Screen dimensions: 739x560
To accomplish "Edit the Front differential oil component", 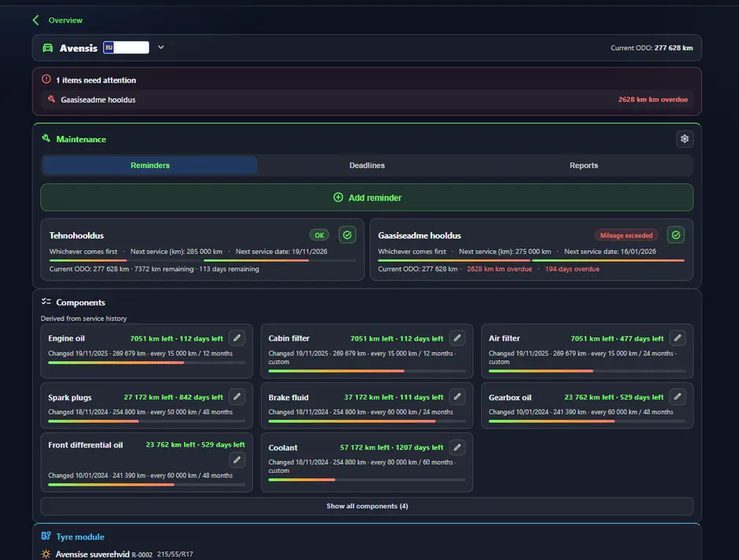I will click(237, 460).
